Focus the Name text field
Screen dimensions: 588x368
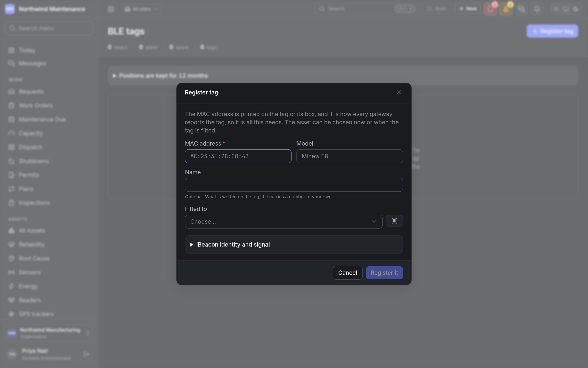294,185
